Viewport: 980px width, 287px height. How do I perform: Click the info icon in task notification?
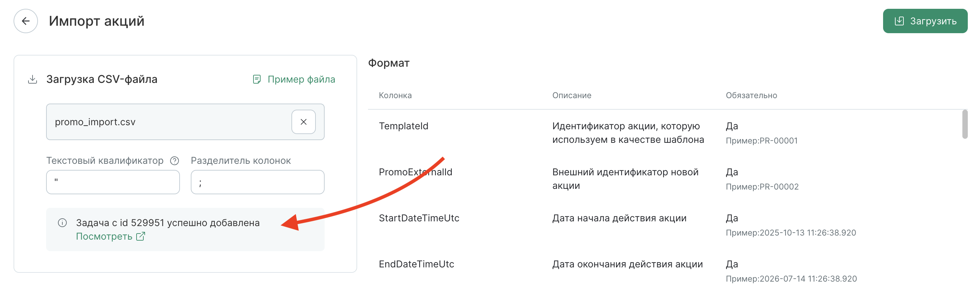click(x=62, y=223)
